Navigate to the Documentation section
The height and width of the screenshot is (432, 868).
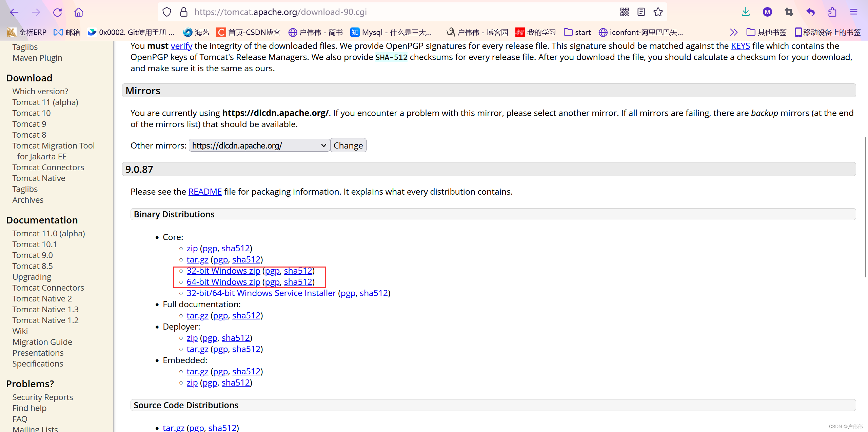41,220
